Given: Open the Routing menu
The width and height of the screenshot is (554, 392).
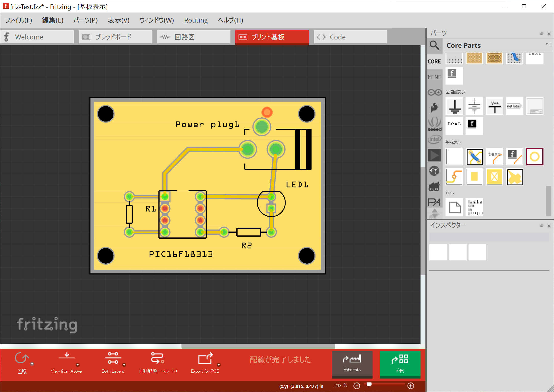Looking at the screenshot, I should coord(196,20).
